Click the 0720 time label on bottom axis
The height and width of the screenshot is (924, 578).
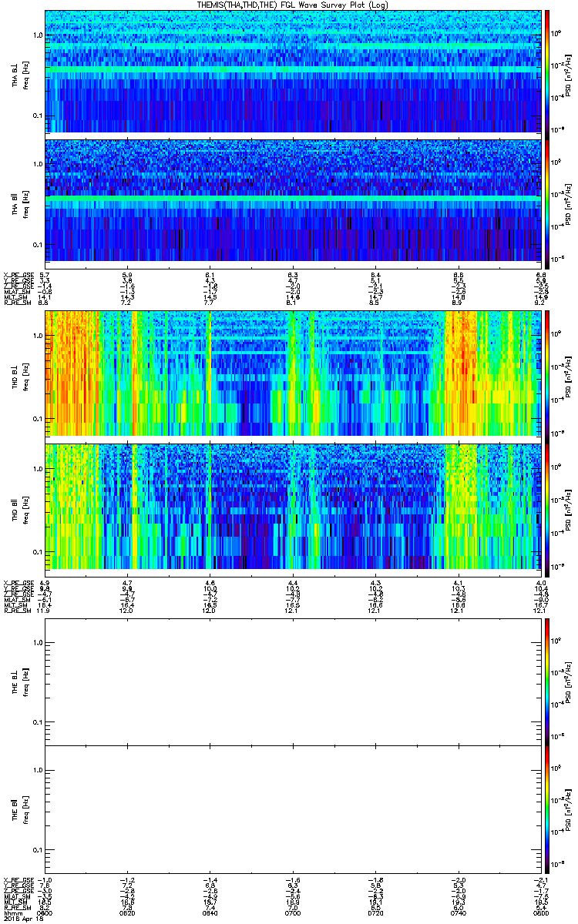coord(376,912)
